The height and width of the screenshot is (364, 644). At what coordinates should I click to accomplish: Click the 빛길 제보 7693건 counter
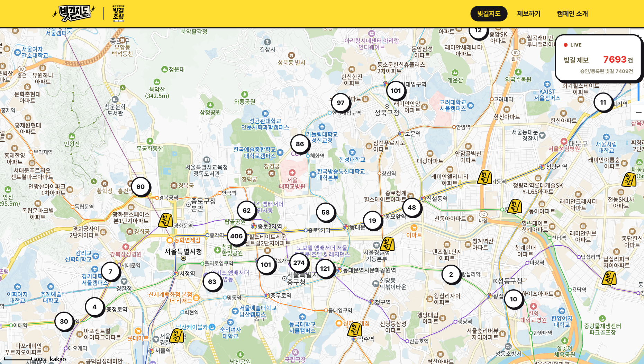pyautogui.click(x=598, y=60)
